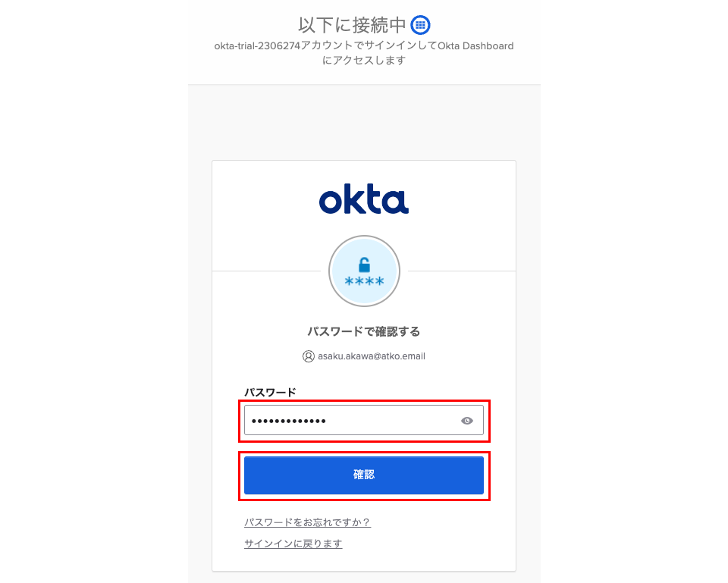728x583 pixels.
Task: Open パスワードをお忘れですか？ link
Action: click(307, 522)
